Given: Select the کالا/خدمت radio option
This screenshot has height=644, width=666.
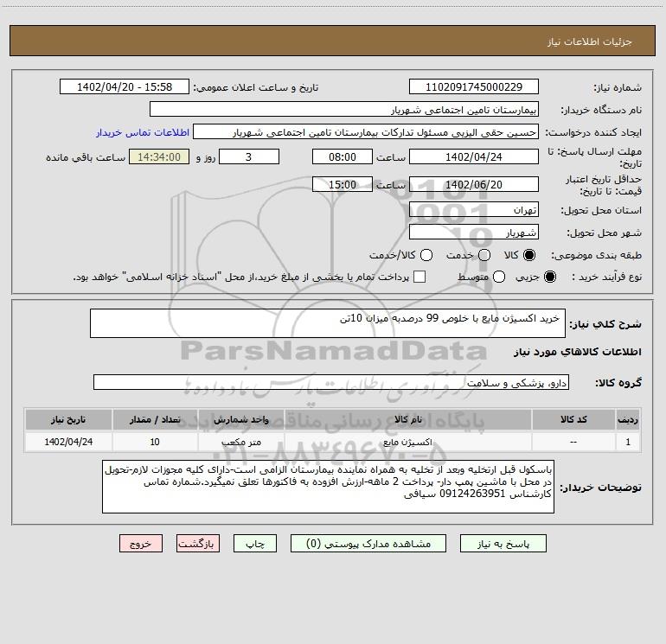Looking at the screenshot, I should pyautogui.click(x=426, y=255).
